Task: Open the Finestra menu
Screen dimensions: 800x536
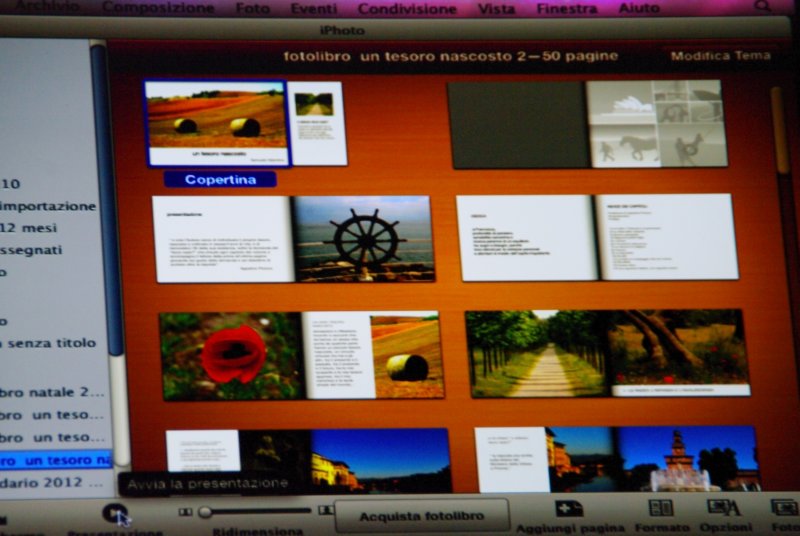Action: click(567, 9)
